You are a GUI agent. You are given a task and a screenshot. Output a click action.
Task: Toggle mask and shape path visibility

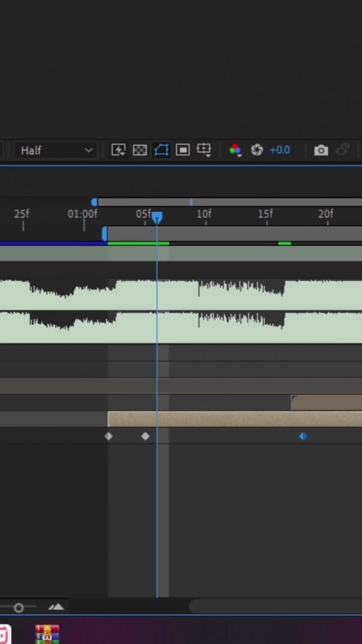coord(161,150)
